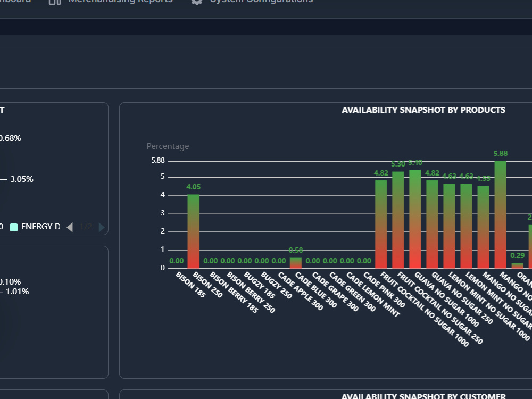Click the CADE GRAPE 300 axis label
This screenshot has height=399, width=532.
pyautogui.click(x=335, y=292)
